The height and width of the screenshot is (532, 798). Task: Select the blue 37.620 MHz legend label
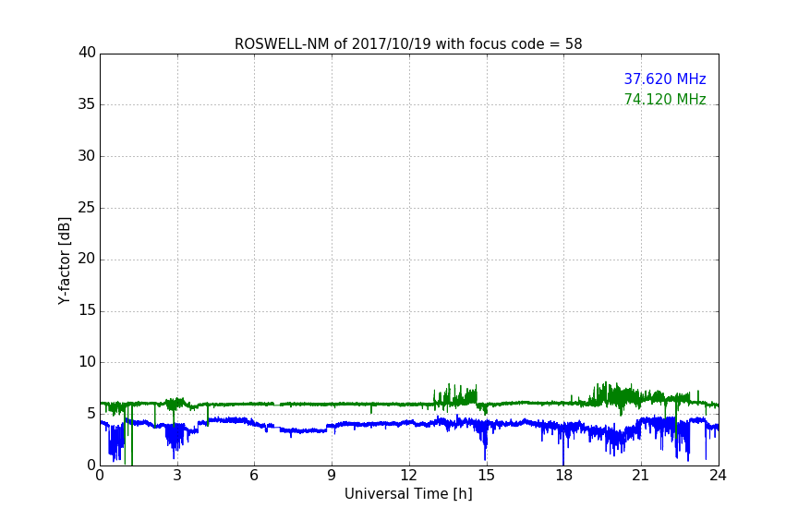pyautogui.click(x=665, y=79)
